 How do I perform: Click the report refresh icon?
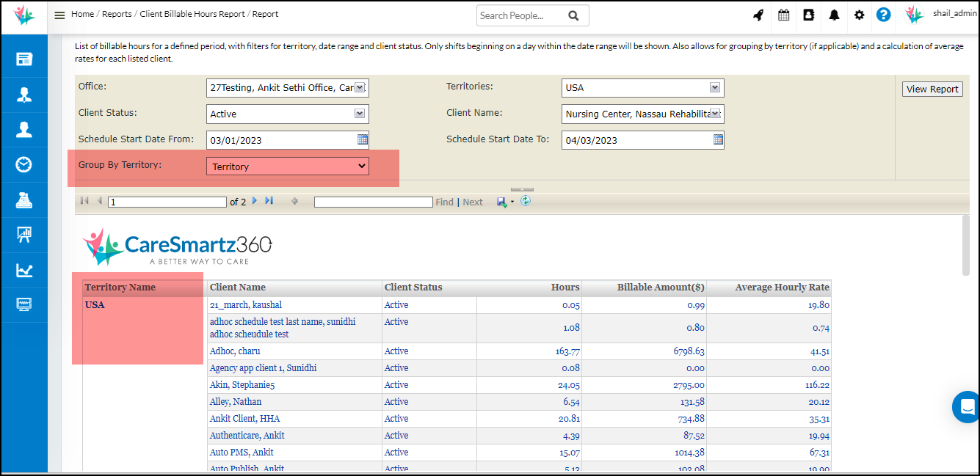pos(526,201)
